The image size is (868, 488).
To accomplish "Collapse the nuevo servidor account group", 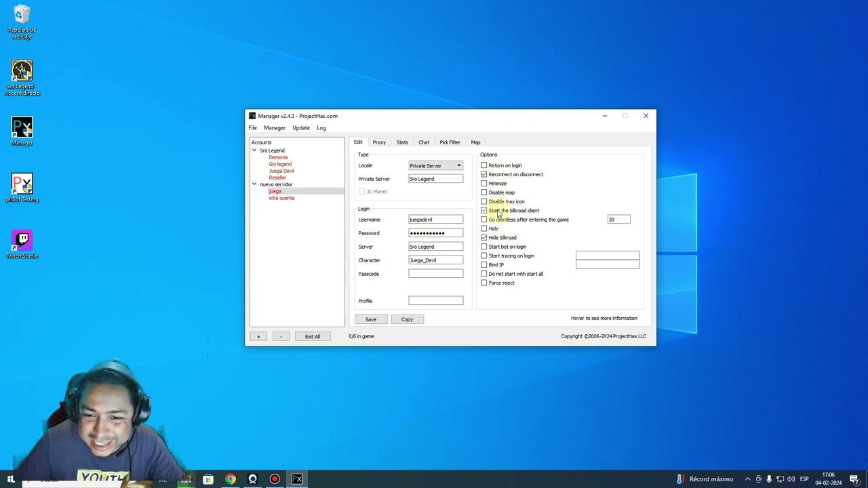I will pos(254,184).
